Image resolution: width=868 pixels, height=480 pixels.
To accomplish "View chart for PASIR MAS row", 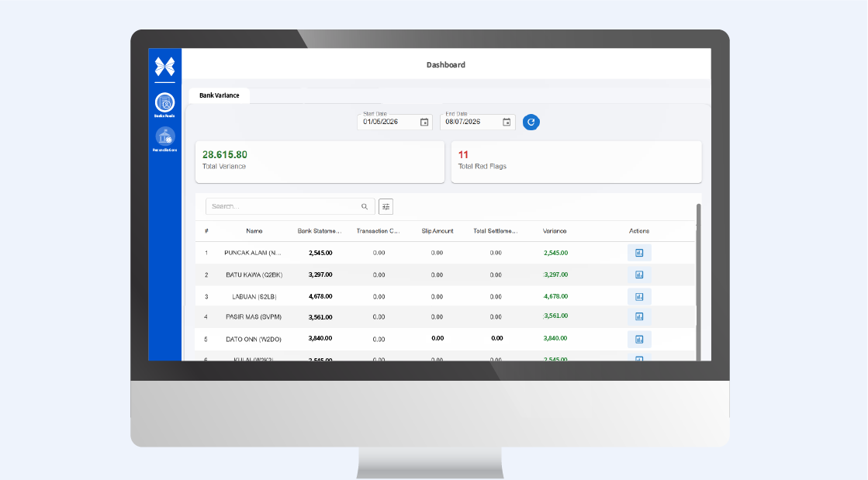I will tap(639, 316).
